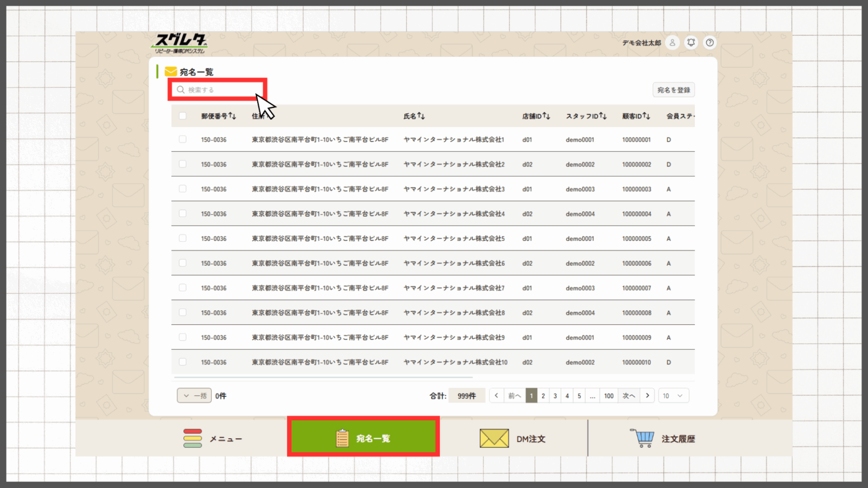Image resolution: width=868 pixels, height=488 pixels.
Task: Expand the 一括 bulk action dropdown
Action: (x=194, y=396)
